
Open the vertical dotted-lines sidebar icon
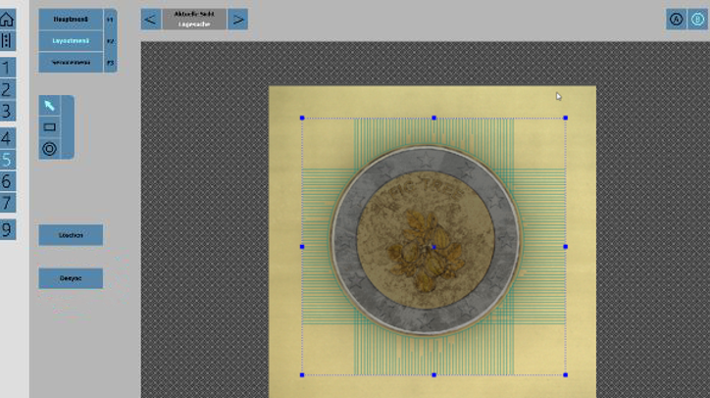pos(7,40)
